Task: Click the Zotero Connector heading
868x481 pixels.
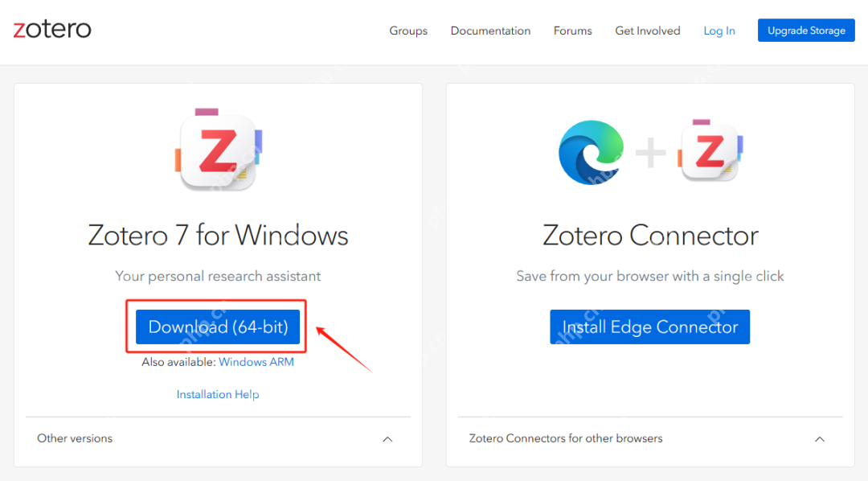Action: [x=649, y=236]
